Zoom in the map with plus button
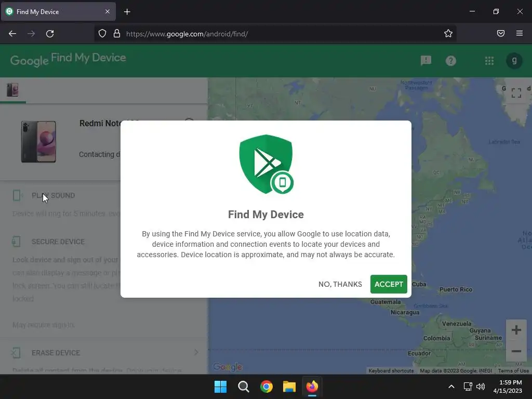Viewport: 532px width, 399px height. coord(516,330)
